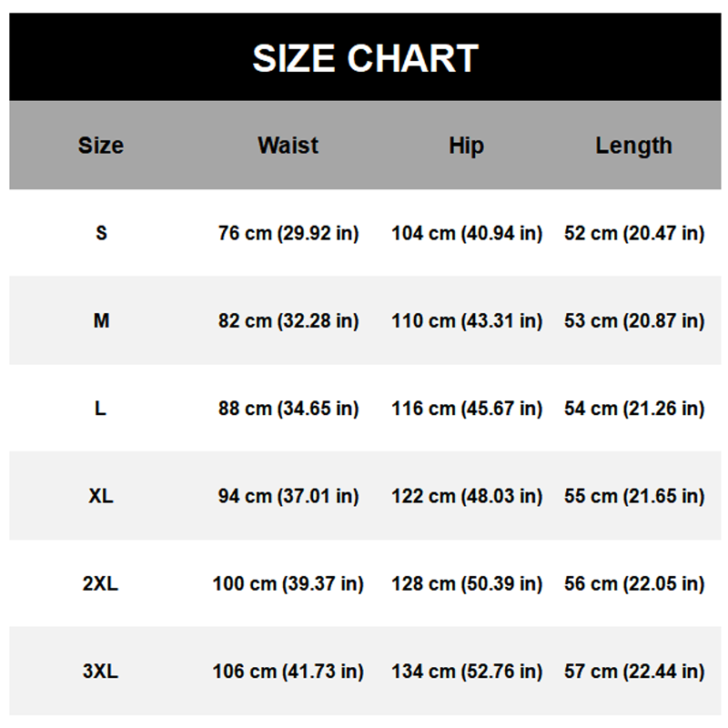This screenshot has width=728, height=728.
Task: Click waist value 106 cm (41.73 in)
Action: click(x=288, y=672)
